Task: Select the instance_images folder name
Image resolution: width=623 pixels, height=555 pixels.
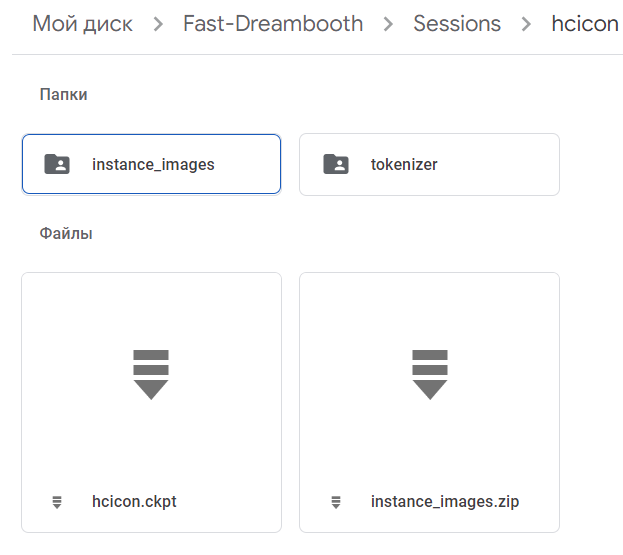Action: [x=153, y=164]
